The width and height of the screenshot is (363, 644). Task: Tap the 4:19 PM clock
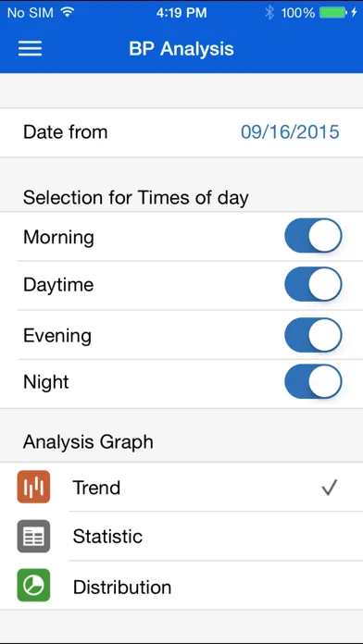181,13
